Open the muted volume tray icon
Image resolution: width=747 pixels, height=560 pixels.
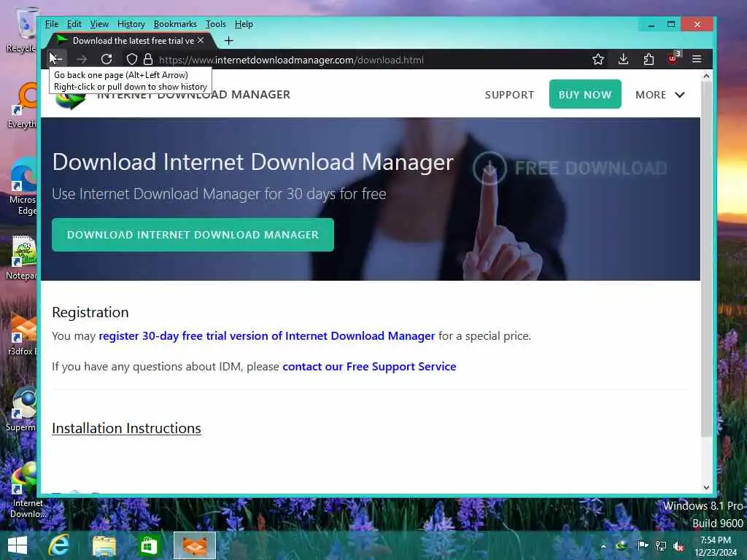[678, 545]
